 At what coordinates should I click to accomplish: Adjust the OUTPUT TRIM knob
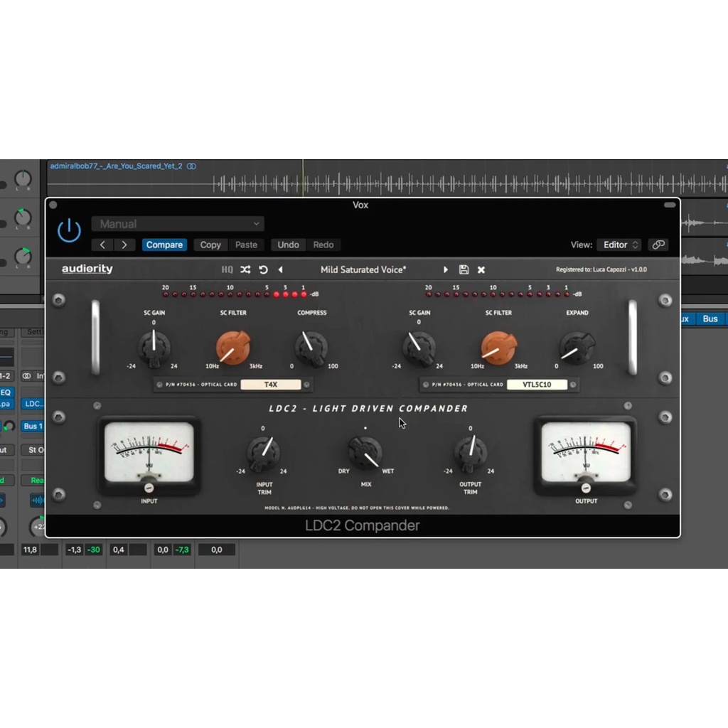(471, 452)
